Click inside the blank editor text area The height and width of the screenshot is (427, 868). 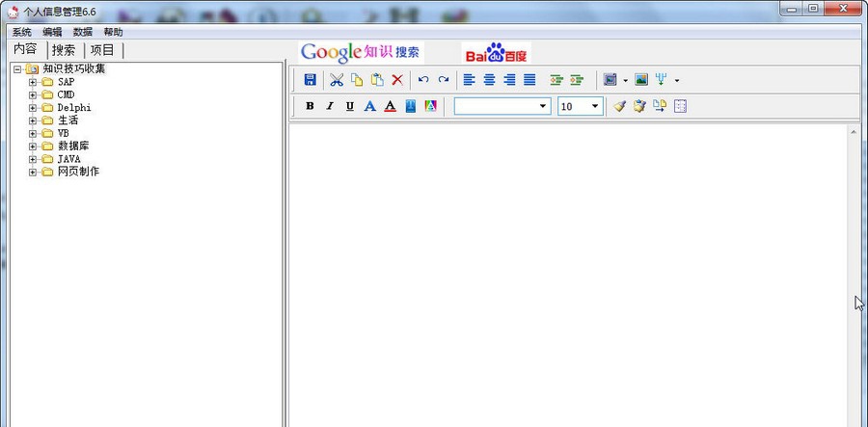(x=567, y=276)
